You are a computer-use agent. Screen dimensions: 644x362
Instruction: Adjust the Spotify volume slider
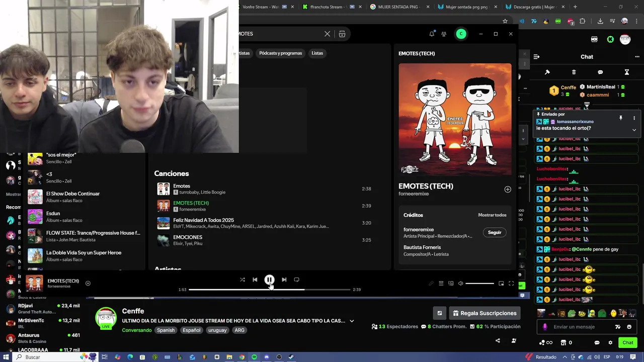(479, 284)
